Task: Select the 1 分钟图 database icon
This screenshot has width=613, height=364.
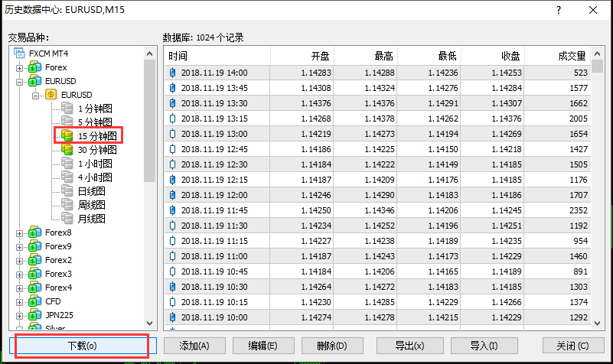Action: point(67,109)
